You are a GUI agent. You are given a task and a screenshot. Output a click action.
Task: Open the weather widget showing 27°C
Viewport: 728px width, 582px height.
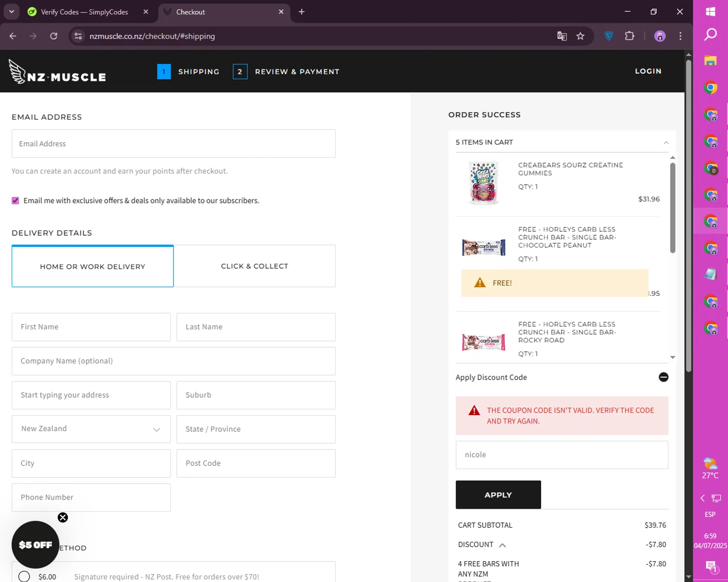coord(711,468)
